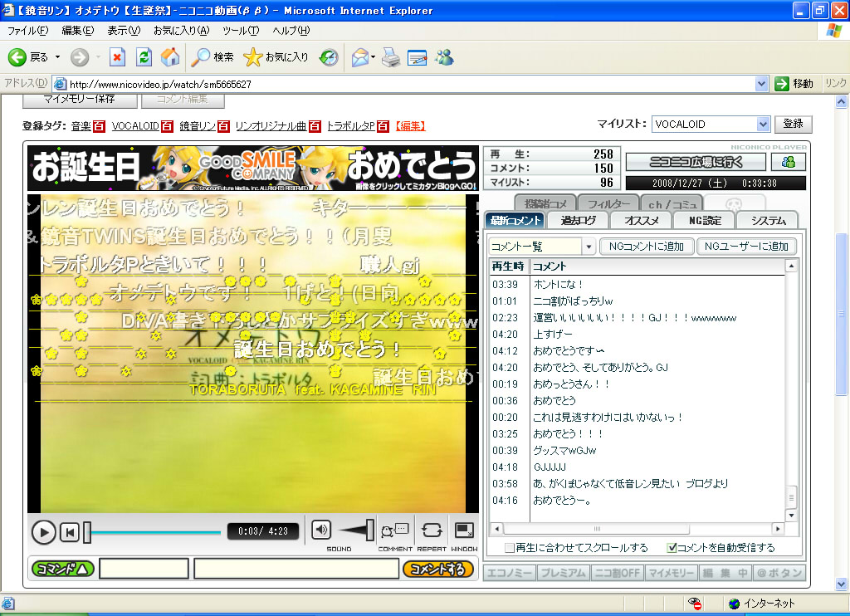
Task: Click the green people icon beside ニコニコ広場
Action: pos(789,162)
